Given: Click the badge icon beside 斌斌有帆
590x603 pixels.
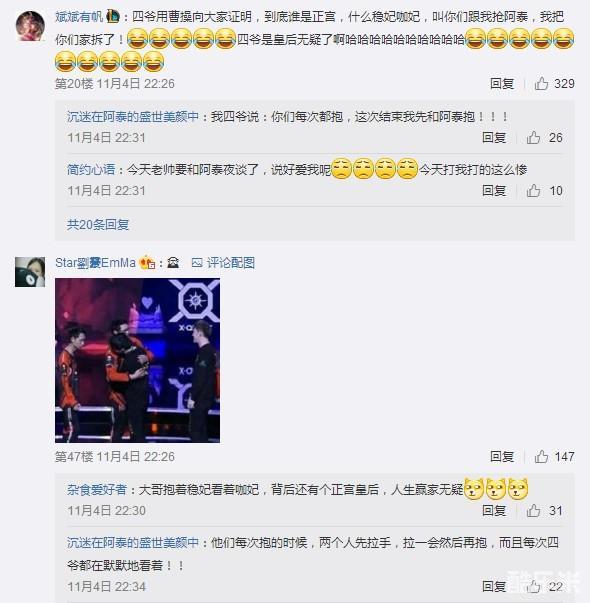Looking at the screenshot, I should tap(112, 17).
